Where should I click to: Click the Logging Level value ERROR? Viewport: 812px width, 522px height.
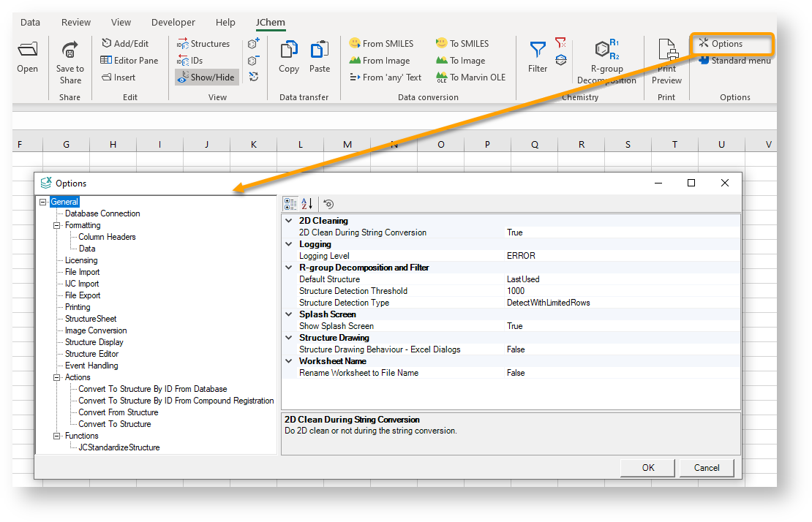[x=521, y=256]
